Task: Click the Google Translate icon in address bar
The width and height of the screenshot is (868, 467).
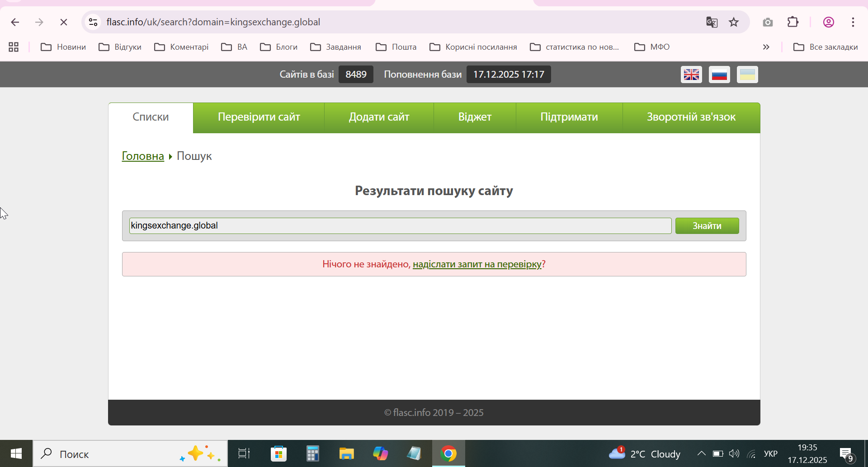Action: click(x=712, y=22)
